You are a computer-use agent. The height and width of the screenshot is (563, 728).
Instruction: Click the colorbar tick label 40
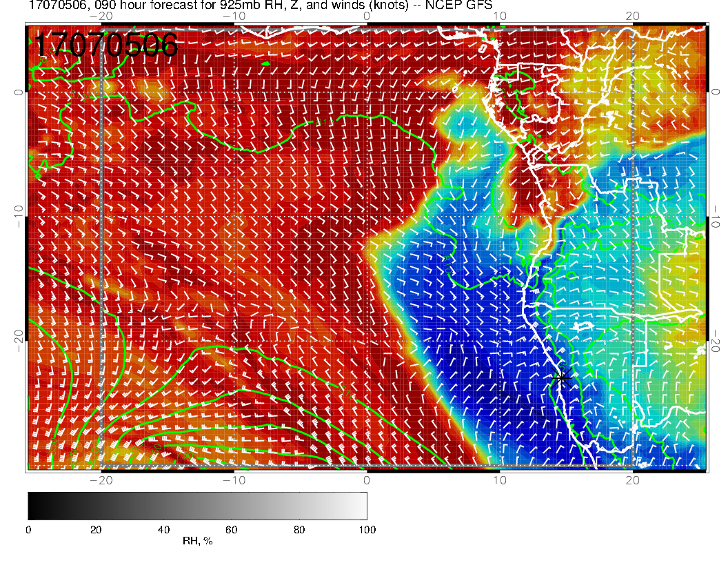tap(163, 530)
